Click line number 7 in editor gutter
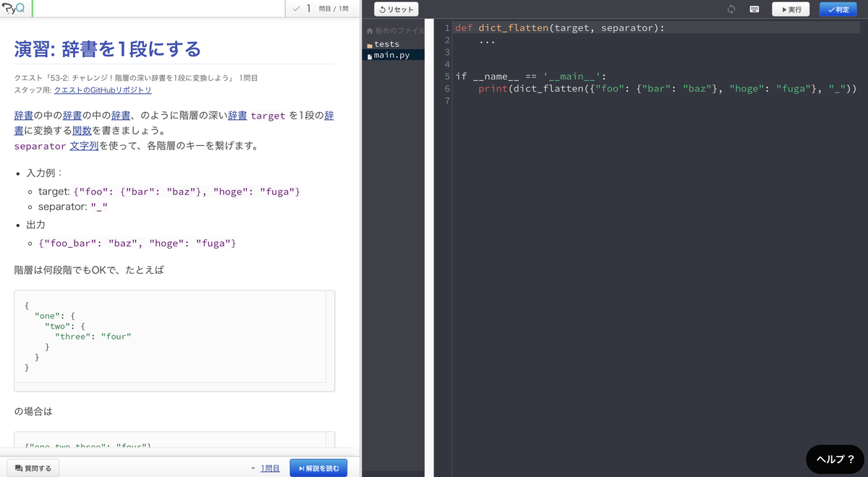This screenshot has width=868, height=477. coord(447,101)
